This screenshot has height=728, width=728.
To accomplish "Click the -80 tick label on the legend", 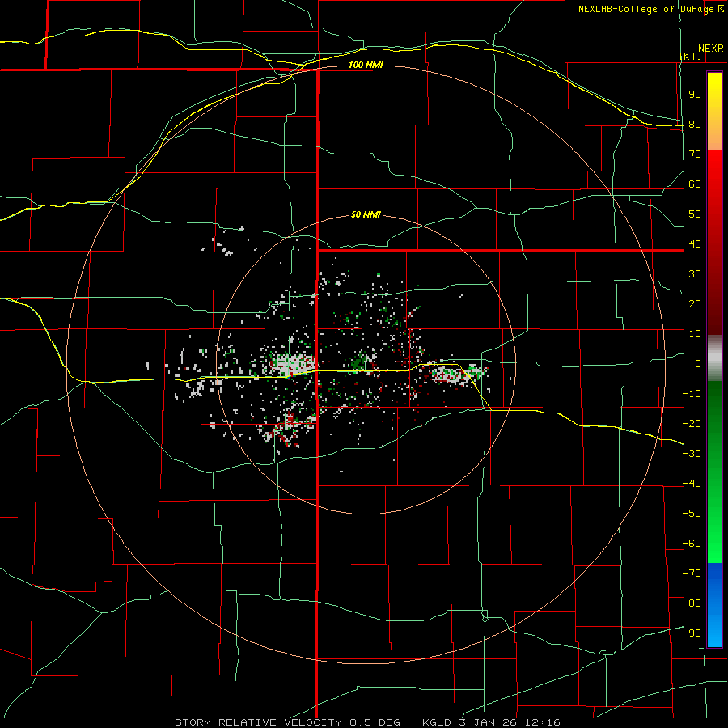I will click(692, 603).
